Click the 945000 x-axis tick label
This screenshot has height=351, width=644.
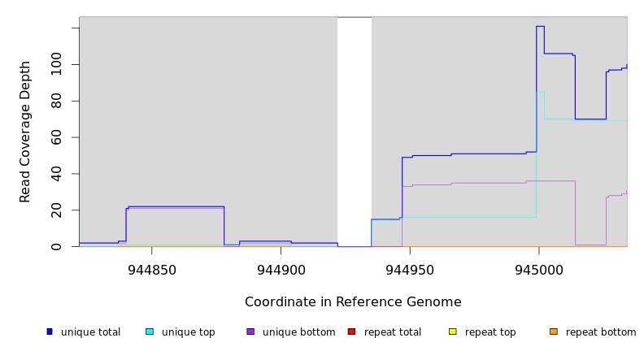538,270
